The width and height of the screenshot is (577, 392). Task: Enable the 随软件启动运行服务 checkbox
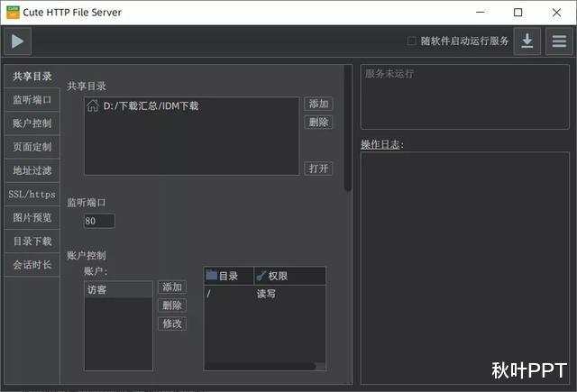point(411,41)
